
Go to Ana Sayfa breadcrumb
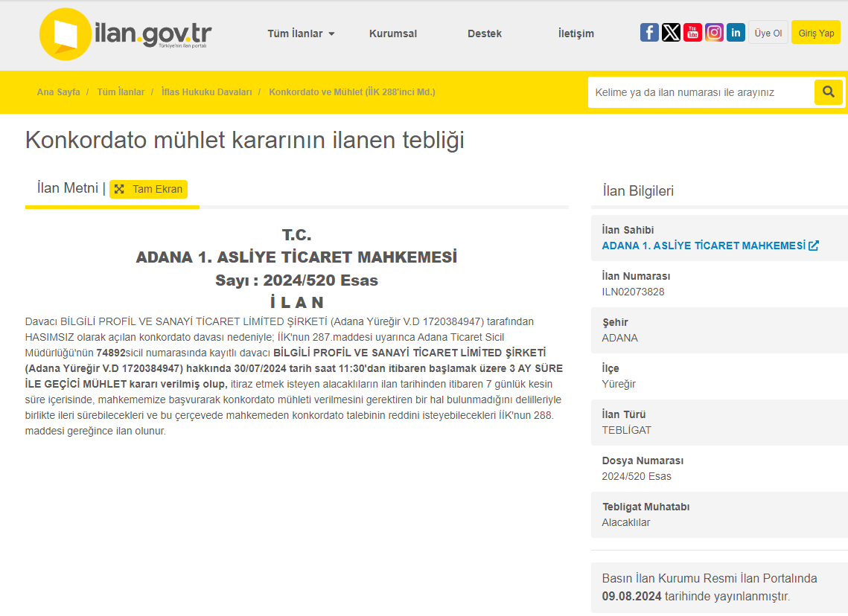58,92
